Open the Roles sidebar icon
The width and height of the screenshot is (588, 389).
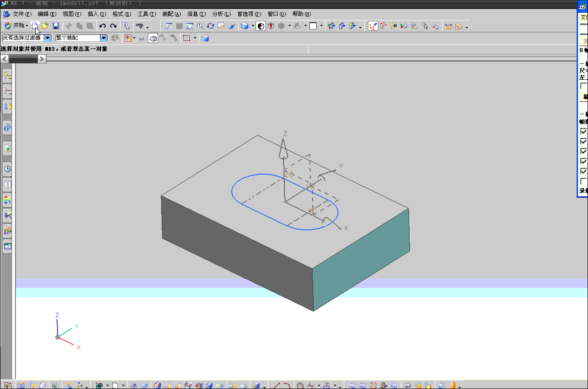(7, 231)
